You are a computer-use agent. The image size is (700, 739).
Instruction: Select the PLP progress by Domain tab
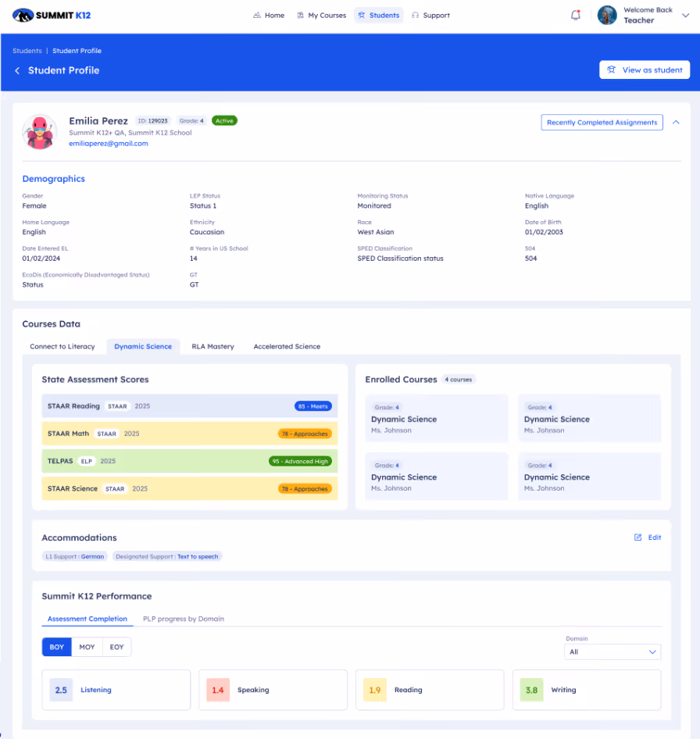[184, 619]
